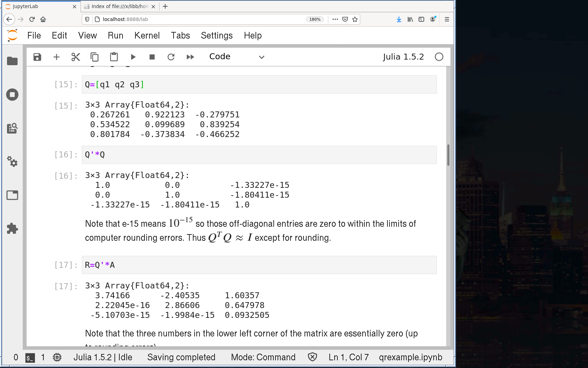Bookmark this page with the star icon
This screenshot has width=588, height=368.
(x=355, y=19)
